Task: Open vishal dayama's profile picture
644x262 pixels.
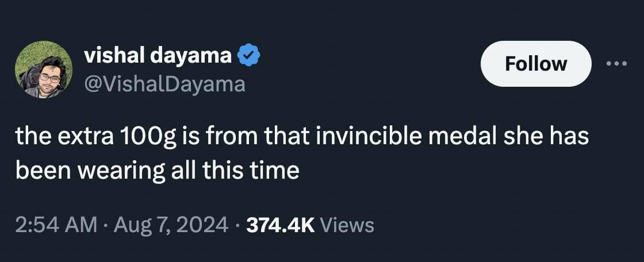Action: [x=43, y=70]
